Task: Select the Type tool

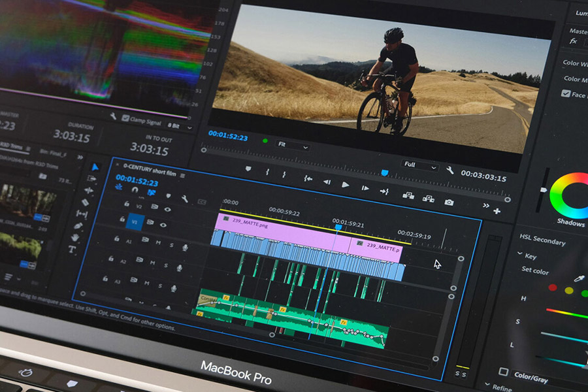Action: tap(72, 250)
